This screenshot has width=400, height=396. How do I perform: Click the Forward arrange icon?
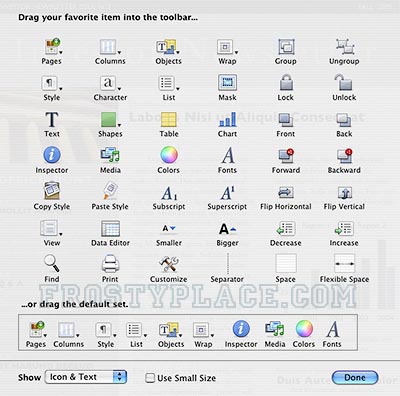coord(286,156)
